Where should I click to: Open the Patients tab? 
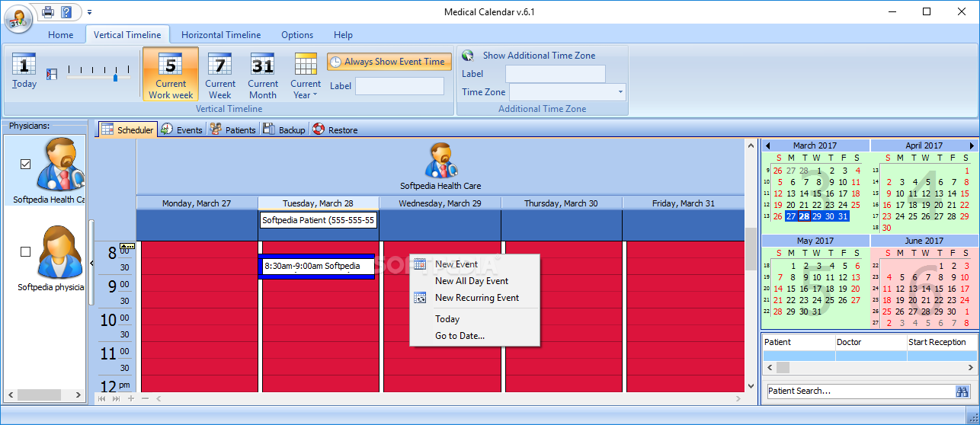(232, 129)
